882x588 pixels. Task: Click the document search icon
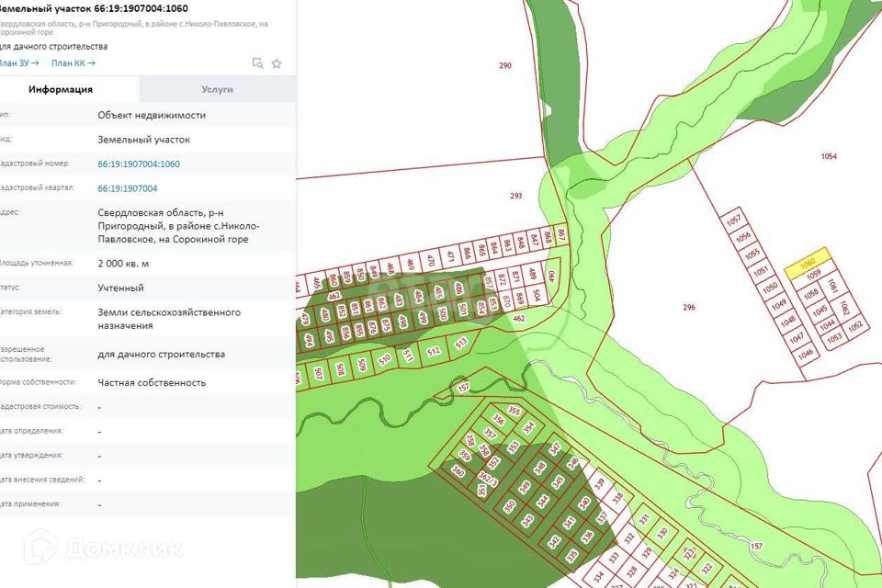(258, 63)
